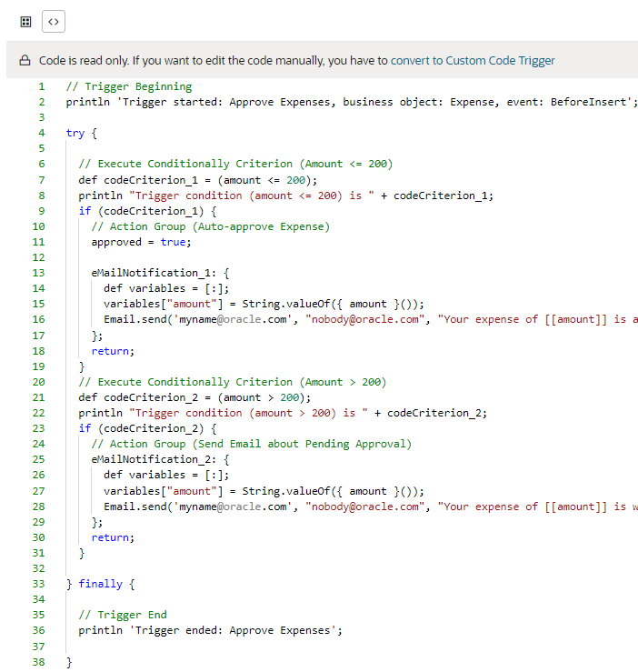638x672 pixels.
Task: Click println "Trigger condition (amount > 200)" line
Action: click(283, 413)
